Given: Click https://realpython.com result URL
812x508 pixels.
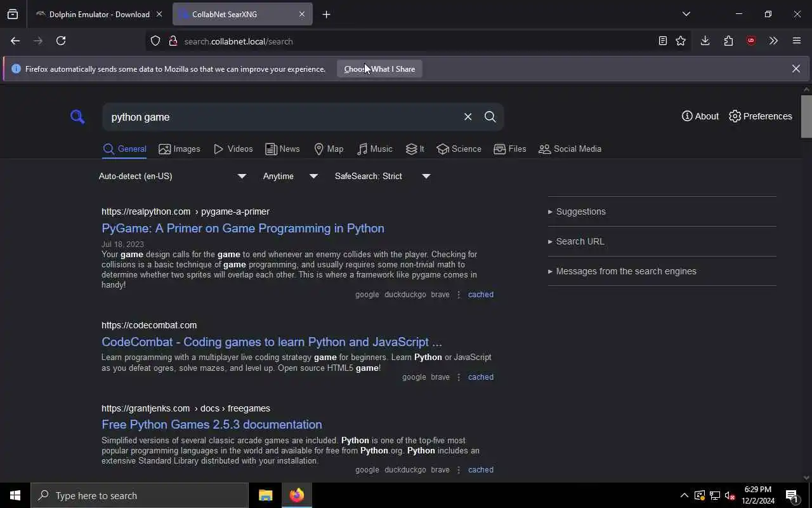Looking at the screenshot, I should point(146,211).
